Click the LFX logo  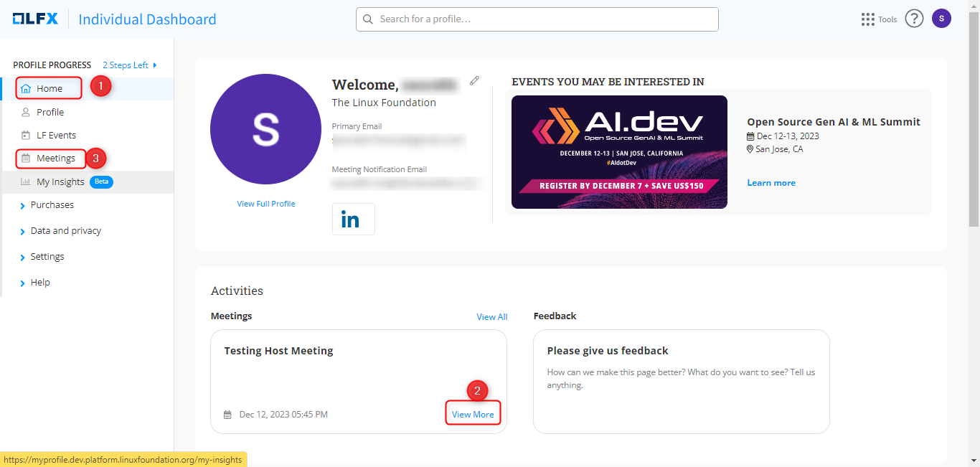point(35,19)
